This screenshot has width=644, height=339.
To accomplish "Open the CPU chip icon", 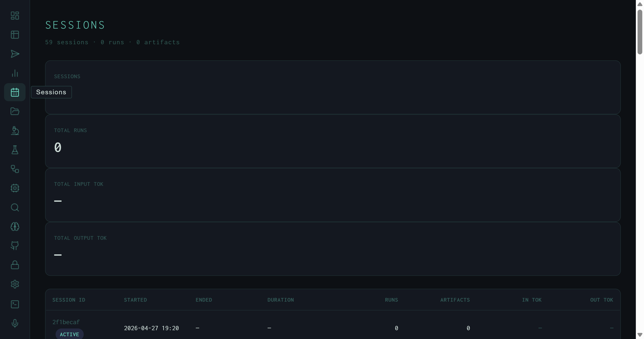I will (x=15, y=188).
